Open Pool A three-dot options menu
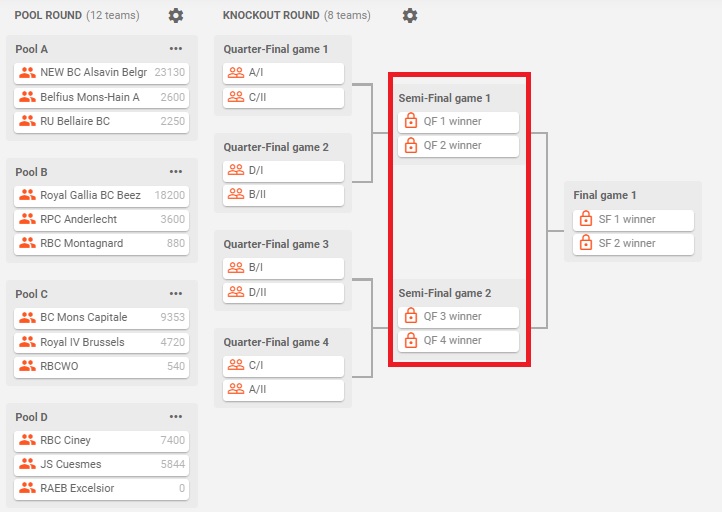This screenshot has width=722, height=512. (x=176, y=48)
